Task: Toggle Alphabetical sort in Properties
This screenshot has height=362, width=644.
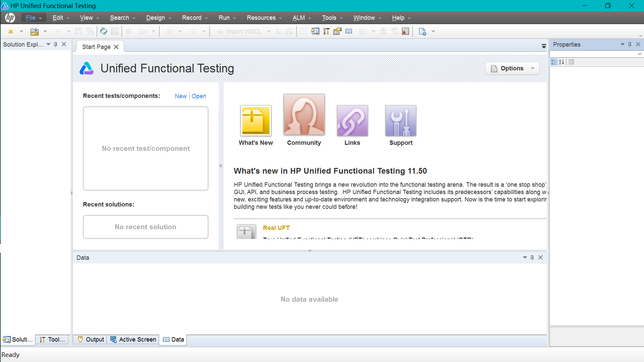Action: 561,62
